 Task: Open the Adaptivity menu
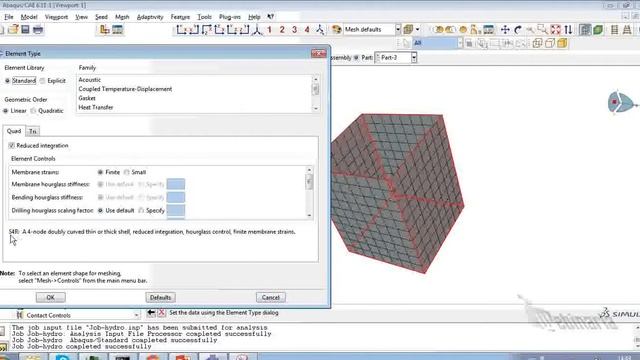pos(150,17)
